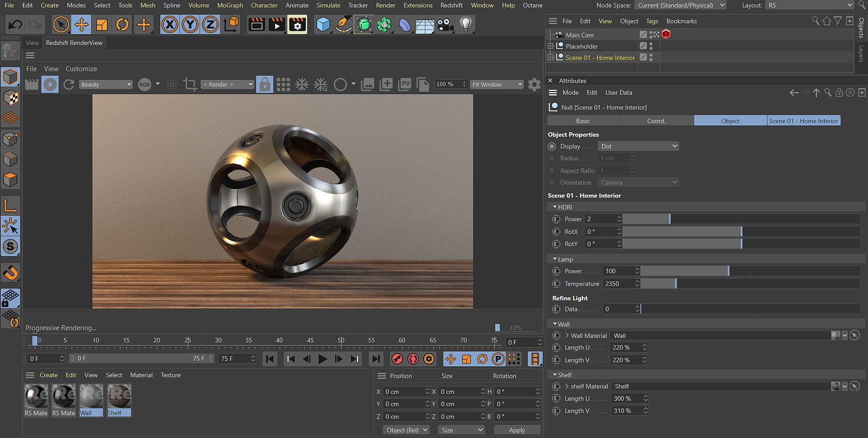868x438 pixels.
Task: Toggle keyframe dot for HDRI RotX
Action: (x=556, y=231)
